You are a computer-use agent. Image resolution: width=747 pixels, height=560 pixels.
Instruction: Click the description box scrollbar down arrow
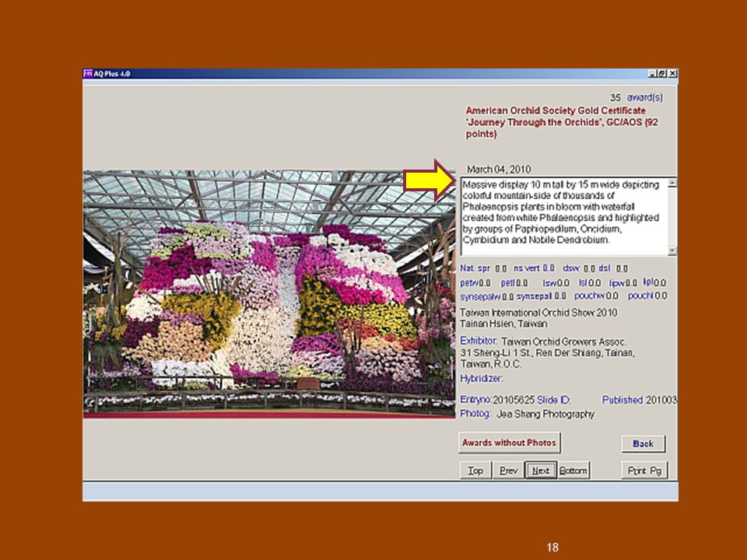(672, 251)
